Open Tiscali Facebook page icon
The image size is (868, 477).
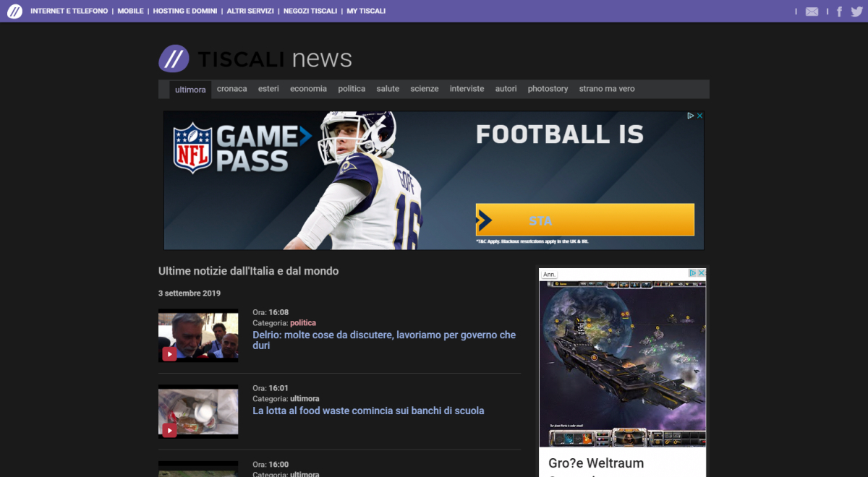[x=839, y=12]
